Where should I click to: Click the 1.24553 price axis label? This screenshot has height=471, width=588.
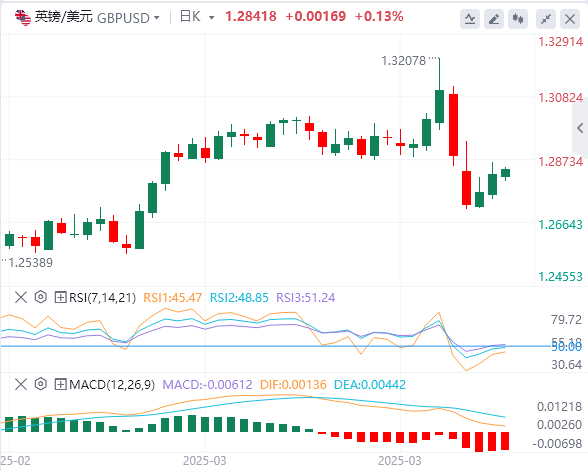click(561, 277)
